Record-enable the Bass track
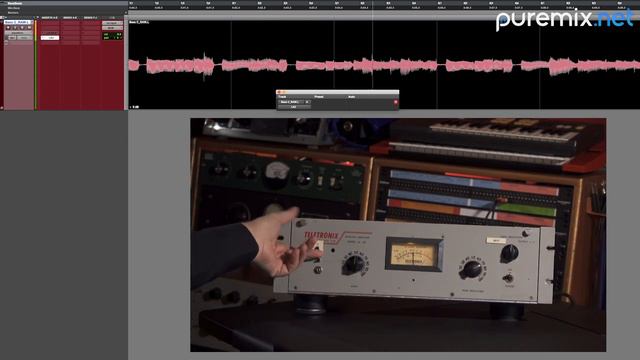This screenshot has width=640, height=360. (x=8, y=27)
